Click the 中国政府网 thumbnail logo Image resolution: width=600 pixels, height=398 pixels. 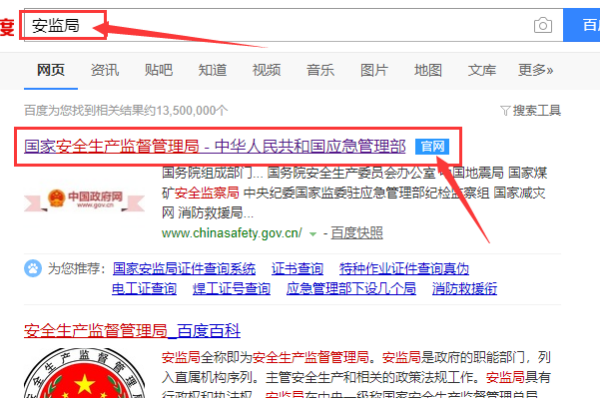tap(84, 200)
